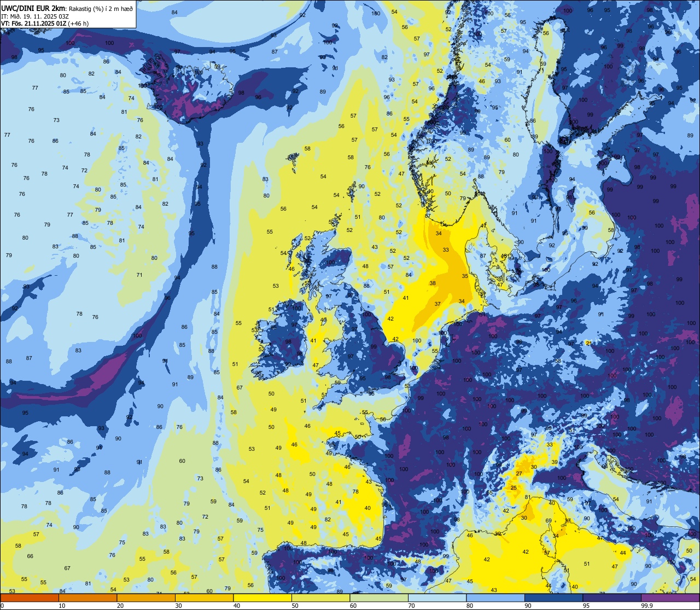This screenshot has width=700, height=610.
Task: Click the '20' tick label on the legend
Action: 120,606
